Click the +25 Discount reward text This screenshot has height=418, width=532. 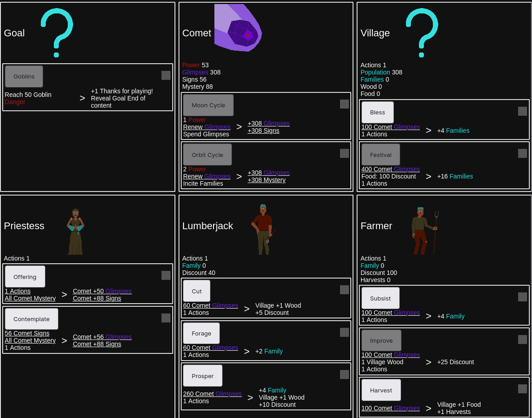click(x=455, y=362)
